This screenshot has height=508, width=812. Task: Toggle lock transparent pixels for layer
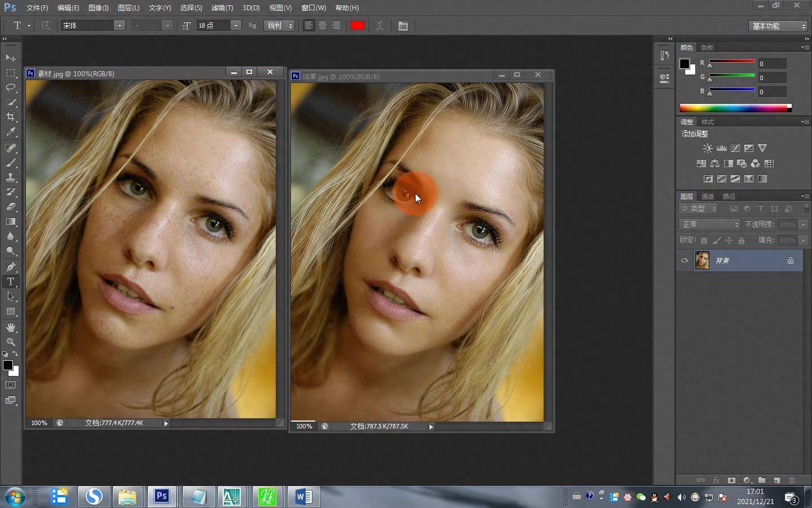tap(704, 240)
